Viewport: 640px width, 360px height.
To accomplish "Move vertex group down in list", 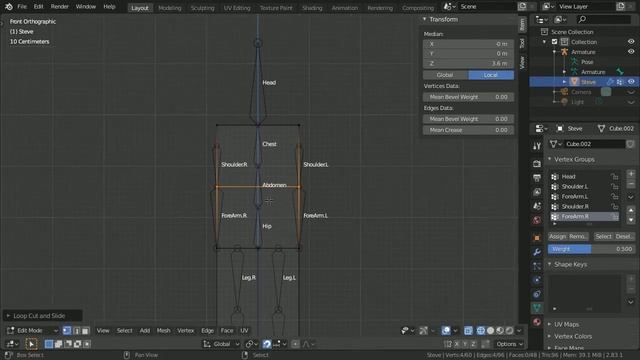I will coord(631,220).
